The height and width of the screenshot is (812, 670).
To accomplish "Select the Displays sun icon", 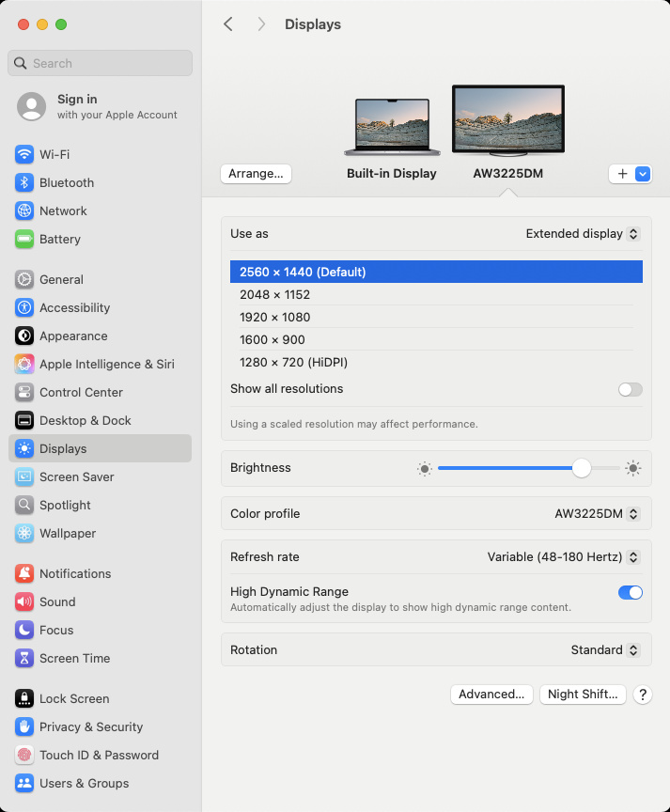I will pyautogui.click(x=24, y=448).
